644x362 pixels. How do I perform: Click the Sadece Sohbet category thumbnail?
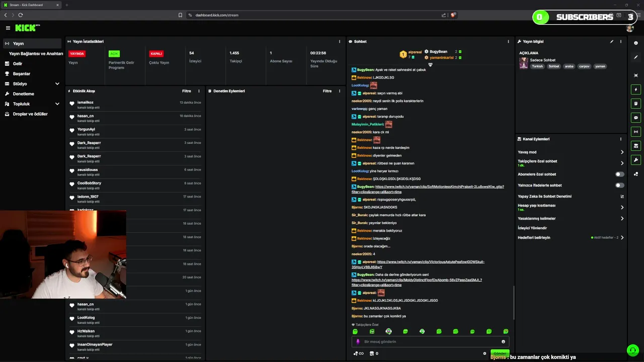point(524,63)
